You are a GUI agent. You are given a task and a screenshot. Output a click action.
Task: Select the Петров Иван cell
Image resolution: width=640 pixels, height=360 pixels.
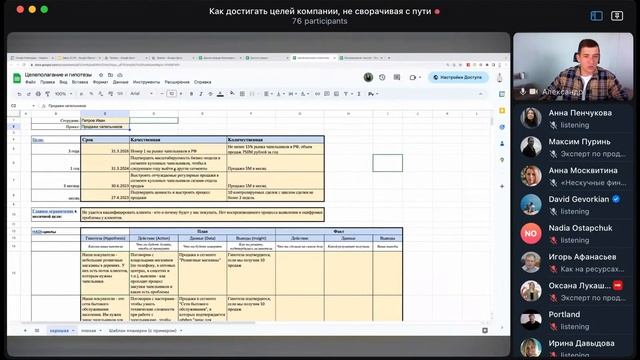pos(105,120)
